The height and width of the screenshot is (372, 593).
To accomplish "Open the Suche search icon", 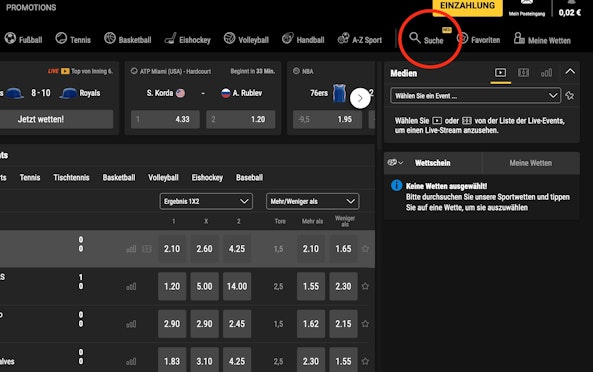I will click(x=415, y=38).
